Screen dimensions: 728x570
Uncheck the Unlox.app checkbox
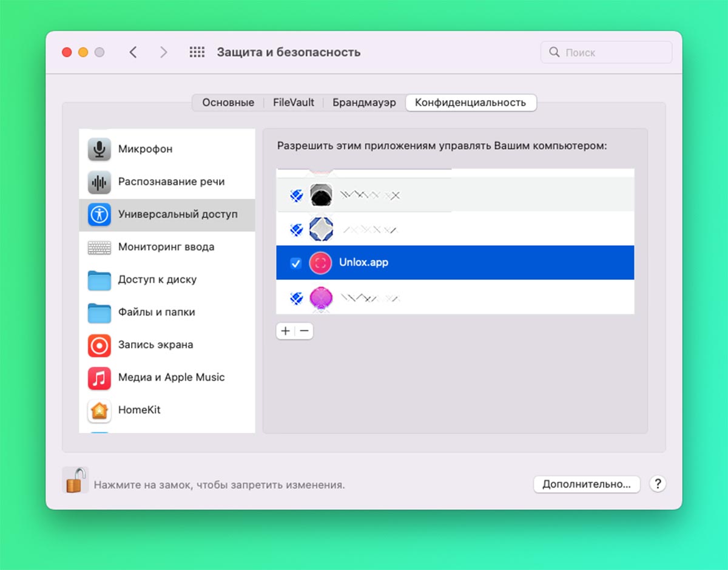tap(295, 263)
